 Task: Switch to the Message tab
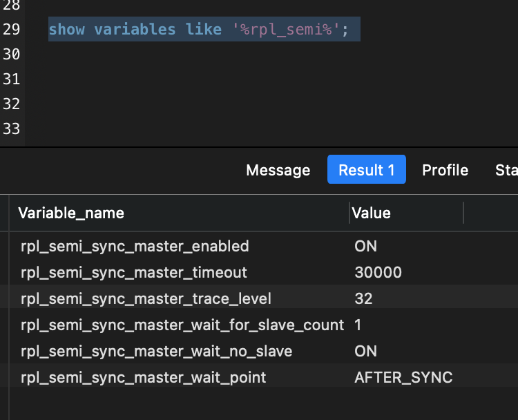(x=278, y=170)
